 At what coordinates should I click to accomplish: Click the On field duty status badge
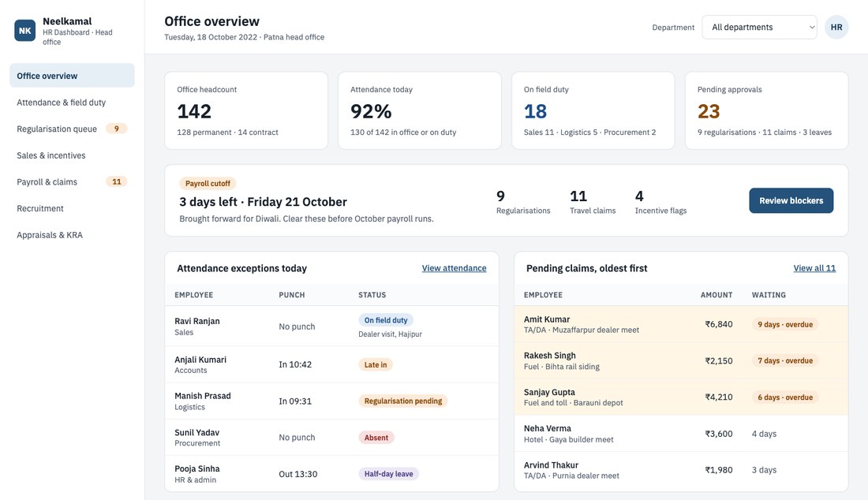[386, 320]
